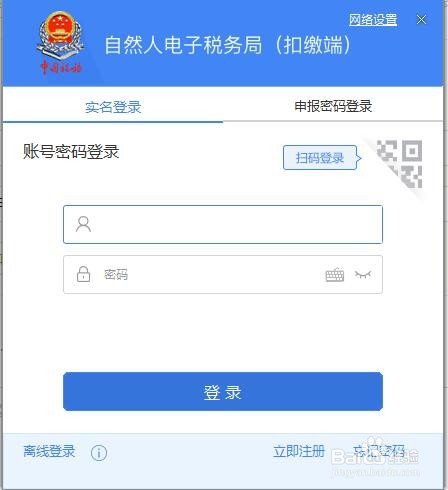
Task: Open the virtual keyboard in password field
Action: click(335, 275)
